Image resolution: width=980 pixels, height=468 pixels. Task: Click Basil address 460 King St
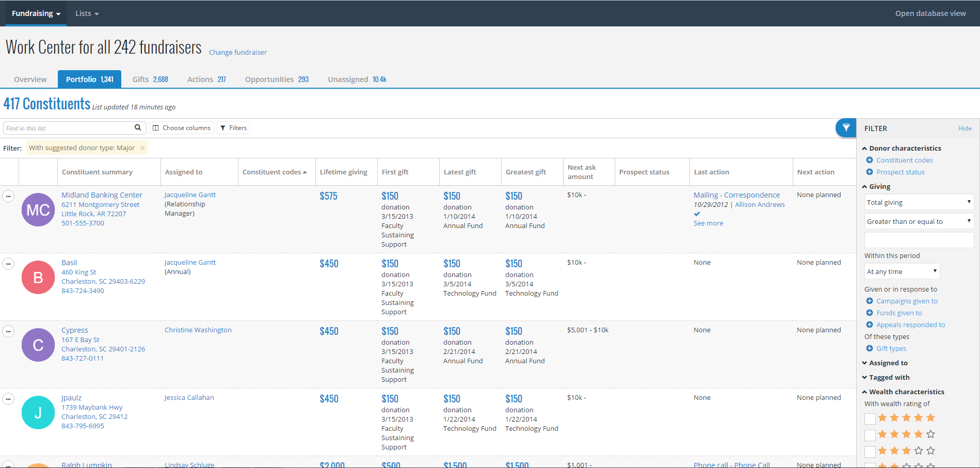point(78,272)
